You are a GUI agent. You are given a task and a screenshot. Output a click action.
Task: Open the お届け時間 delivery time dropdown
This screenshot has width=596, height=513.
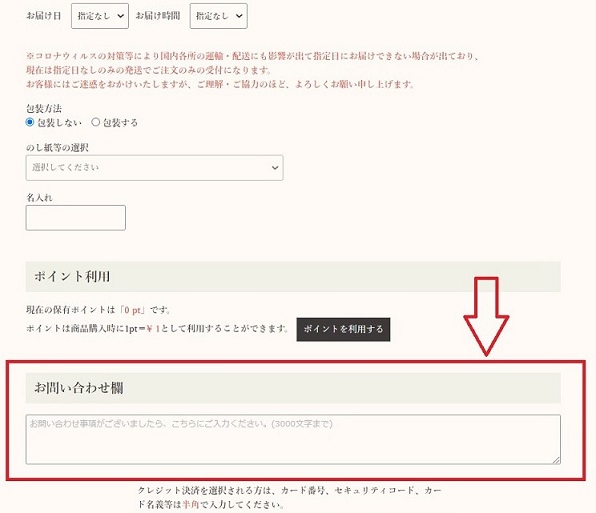(219, 16)
